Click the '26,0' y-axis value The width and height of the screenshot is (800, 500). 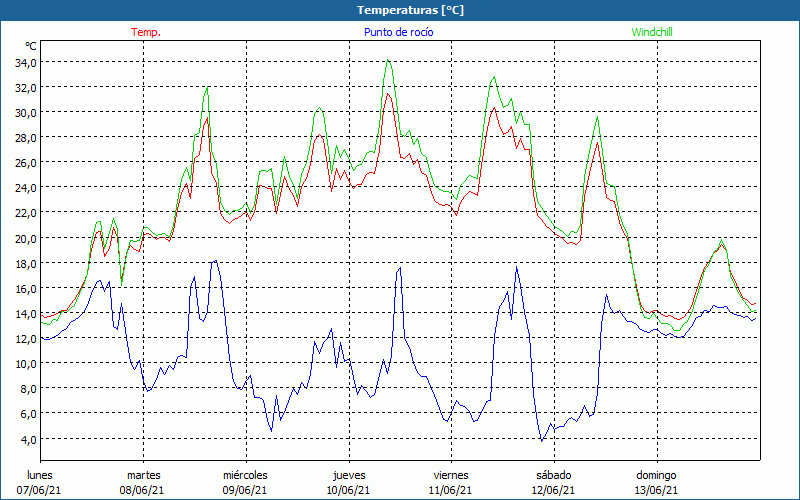pyautogui.click(x=26, y=163)
